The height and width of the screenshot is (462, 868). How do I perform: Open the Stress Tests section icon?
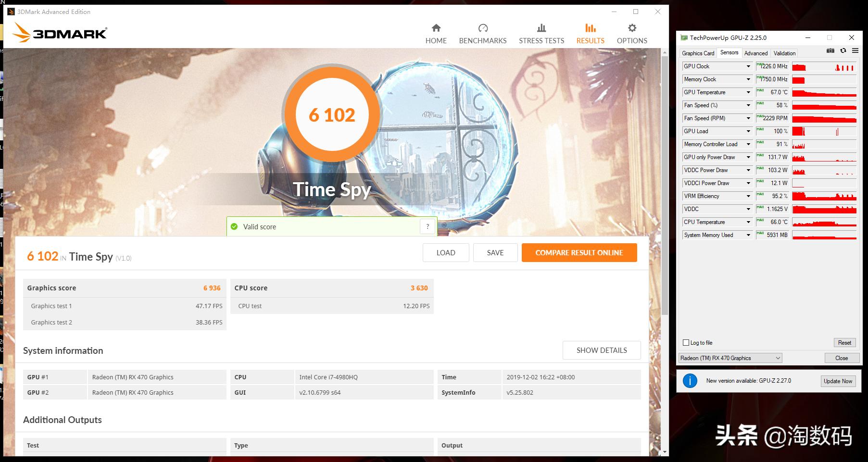tap(541, 28)
